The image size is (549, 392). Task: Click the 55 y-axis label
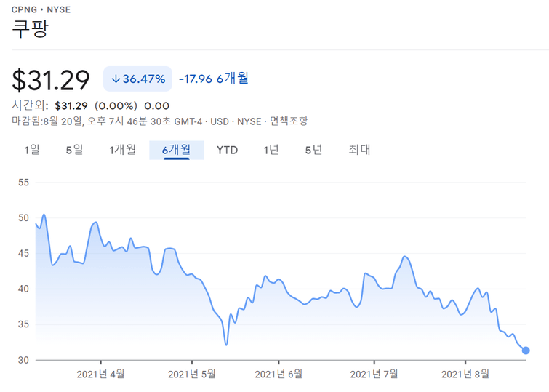tap(23, 183)
